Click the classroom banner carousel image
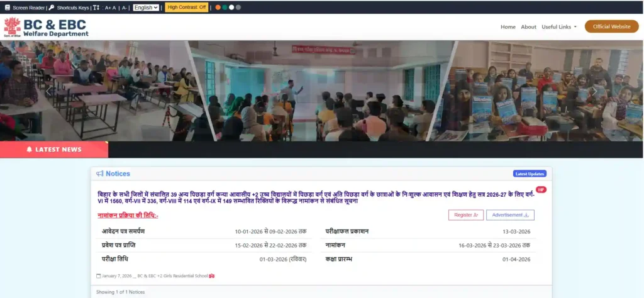This screenshot has width=644, height=298. [321, 91]
